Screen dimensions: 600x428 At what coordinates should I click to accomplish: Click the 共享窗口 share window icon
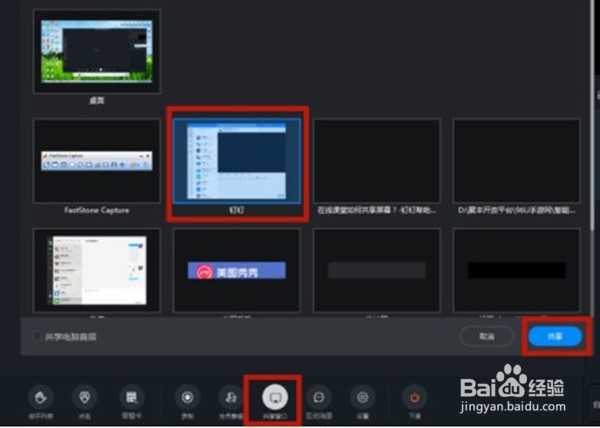tap(275, 397)
